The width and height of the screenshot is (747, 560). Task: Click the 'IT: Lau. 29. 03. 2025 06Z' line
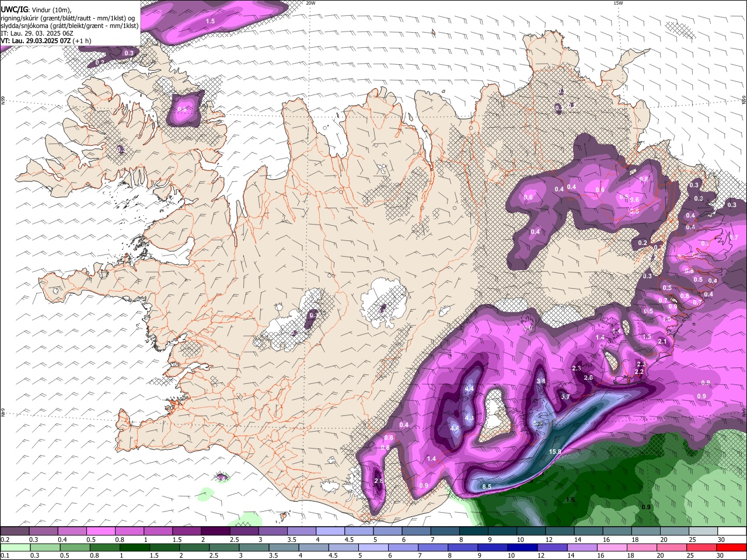tap(37, 33)
